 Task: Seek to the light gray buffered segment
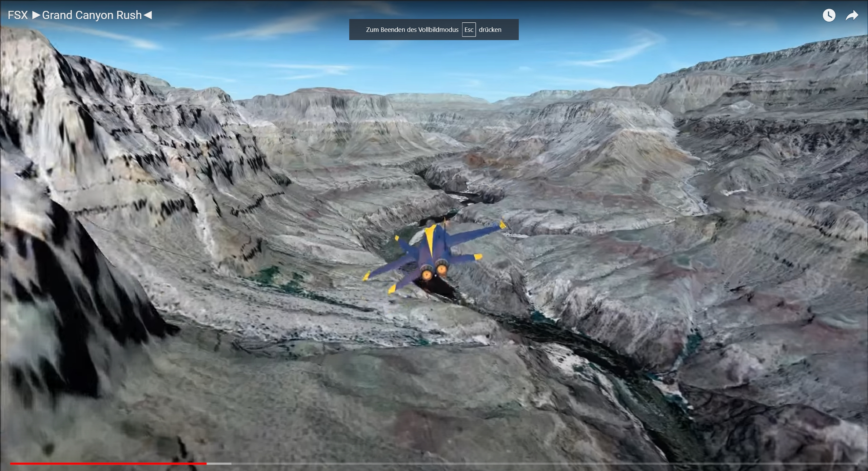click(219, 463)
